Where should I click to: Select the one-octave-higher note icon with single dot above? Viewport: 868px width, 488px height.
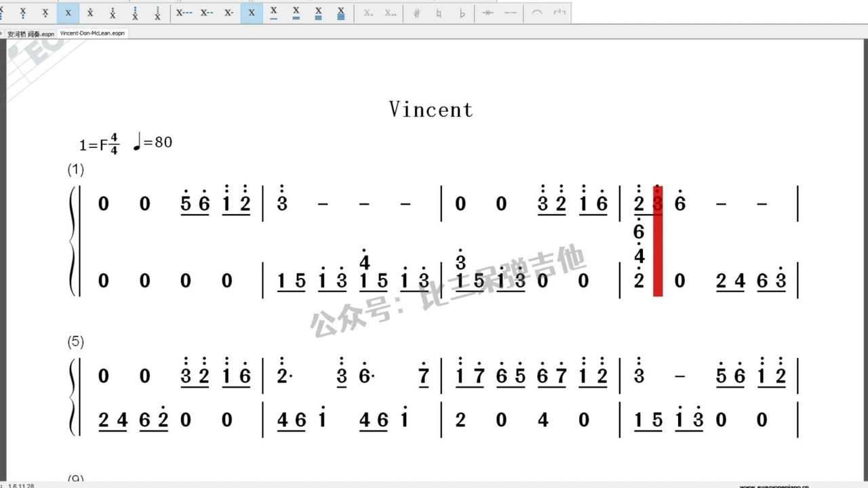pos(90,13)
